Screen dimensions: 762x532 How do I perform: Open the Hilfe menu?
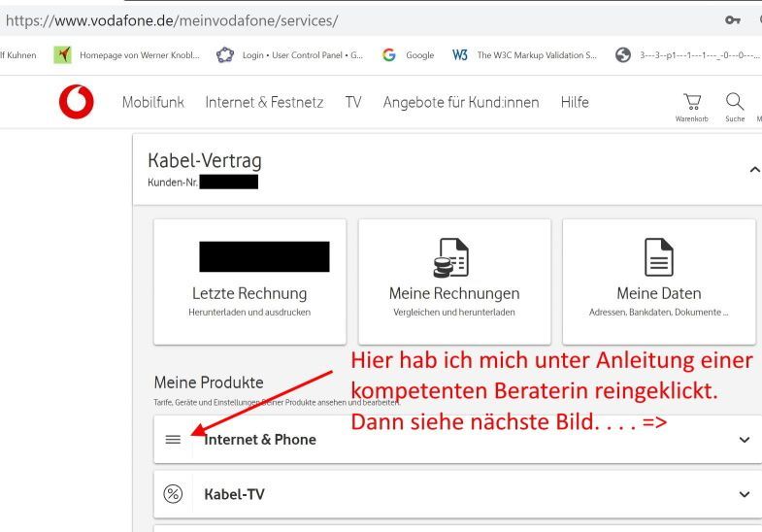click(x=575, y=102)
